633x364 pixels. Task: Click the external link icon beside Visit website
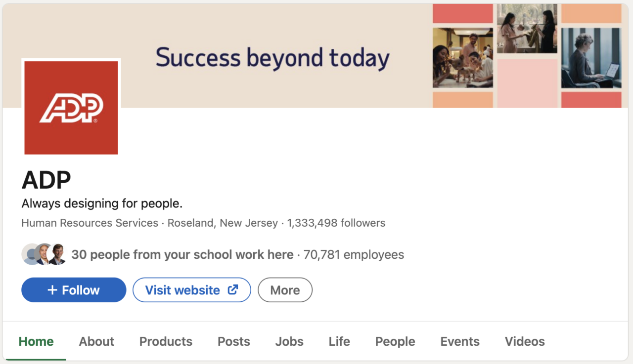pos(232,290)
